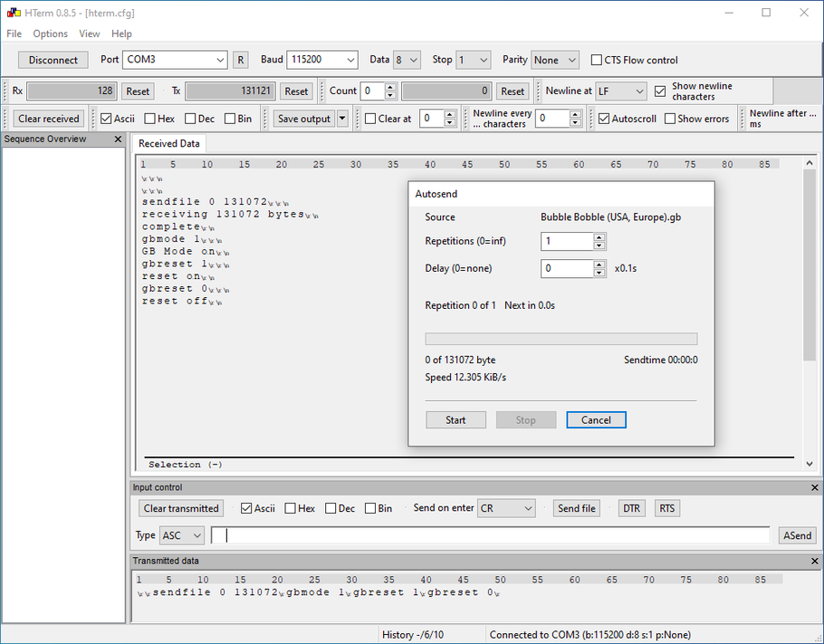Decrease Delay in Autosend dialog
Image resolution: width=824 pixels, height=644 pixels.
pos(599,273)
